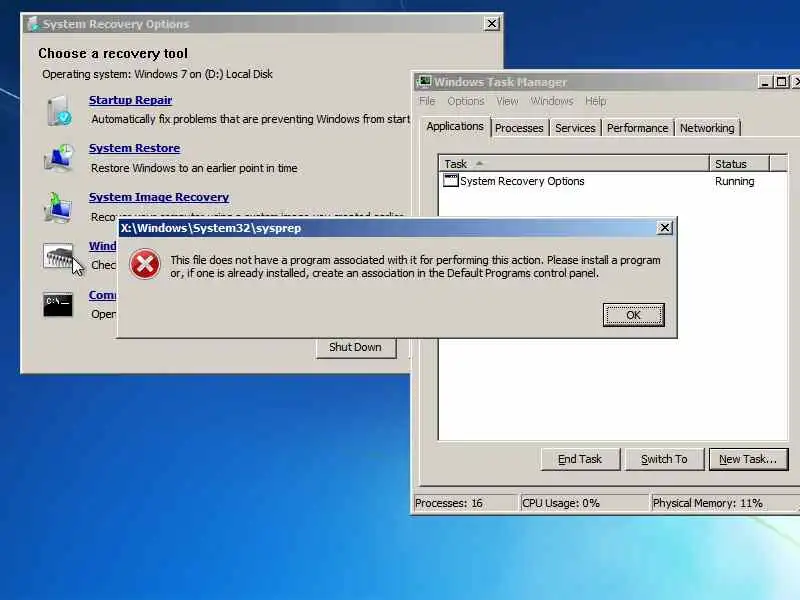
Task: Switch to the Performance tab
Action: (x=637, y=128)
